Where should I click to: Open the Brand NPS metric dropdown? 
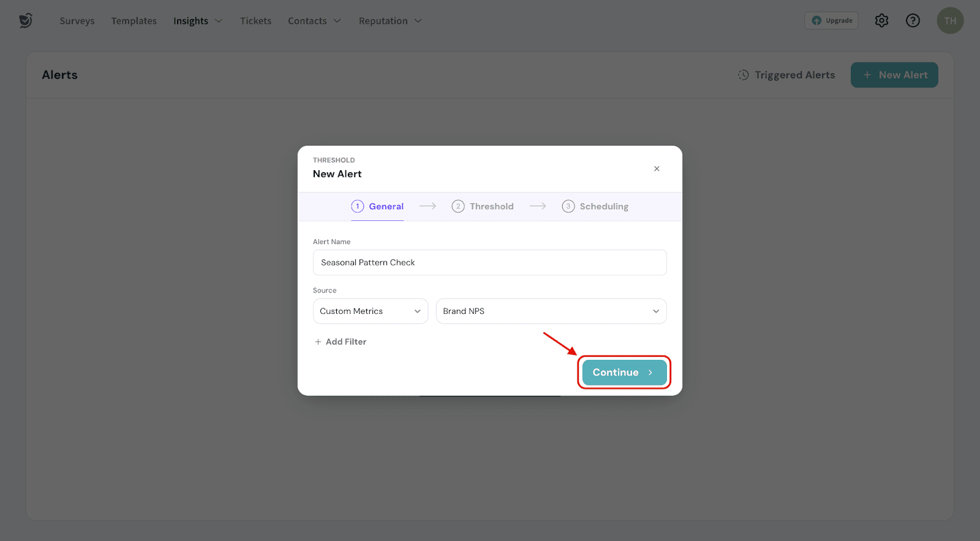551,311
